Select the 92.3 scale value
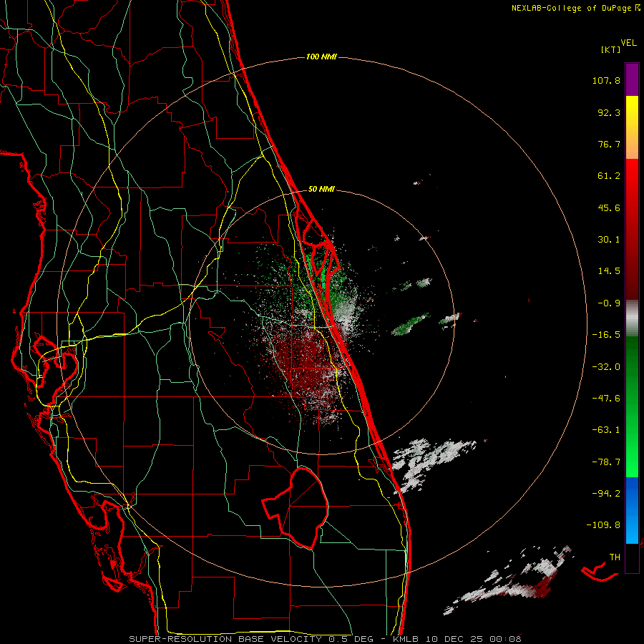The image size is (644, 644). point(609,112)
